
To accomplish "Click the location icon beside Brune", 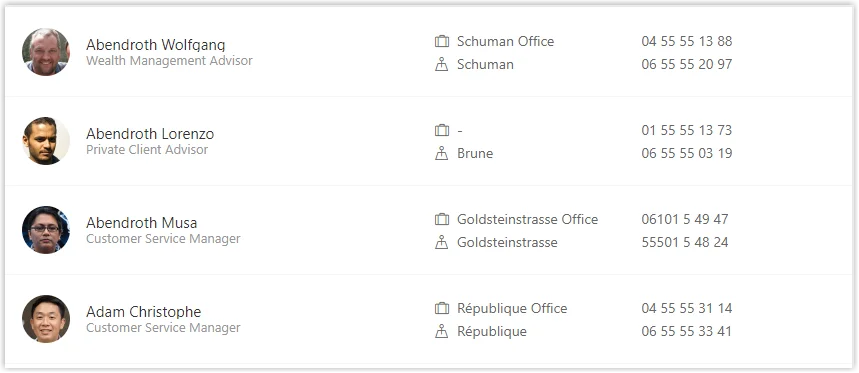I will coord(442,153).
